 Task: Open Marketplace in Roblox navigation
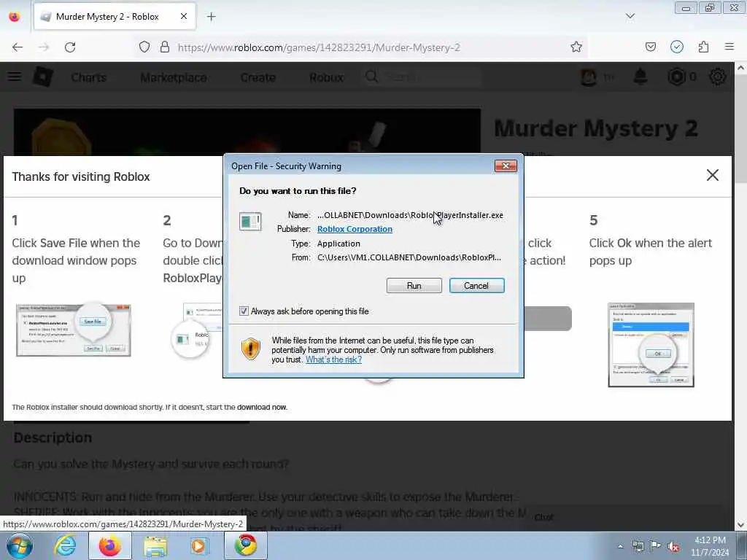tap(174, 77)
